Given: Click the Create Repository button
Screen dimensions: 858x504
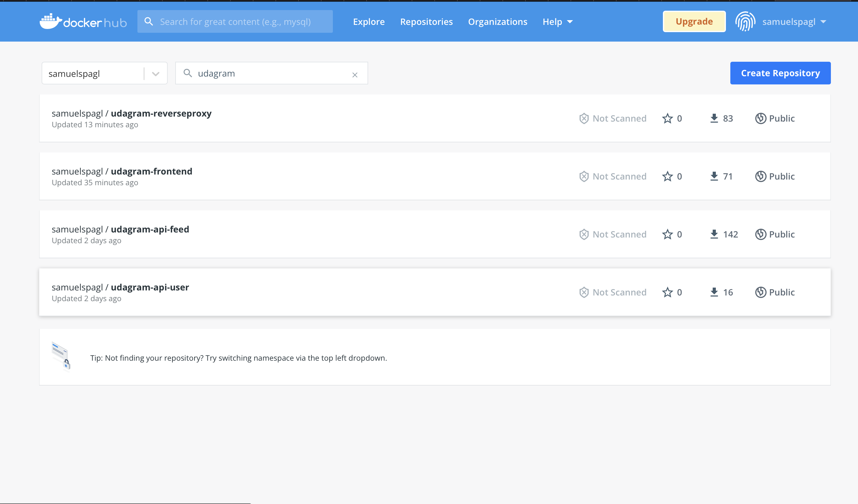Looking at the screenshot, I should (780, 72).
